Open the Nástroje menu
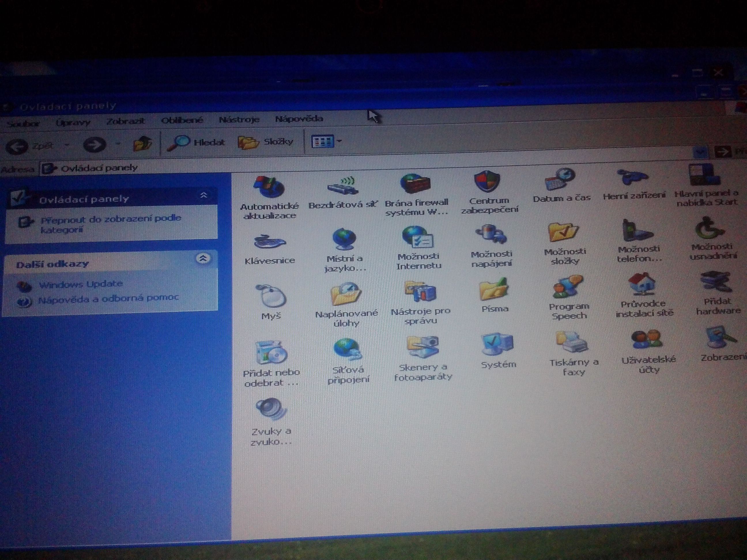Screen dimensions: 747x560 pyautogui.click(x=239, y=120)
